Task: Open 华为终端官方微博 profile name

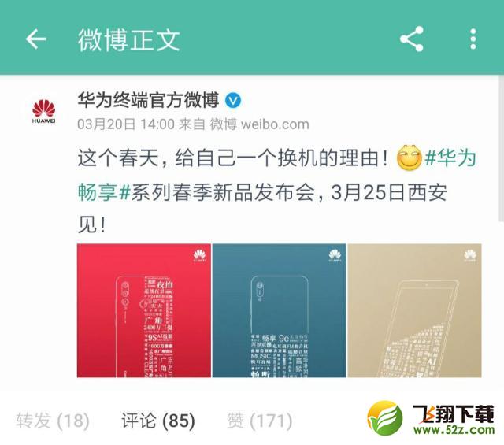Action: pos(148,100)
